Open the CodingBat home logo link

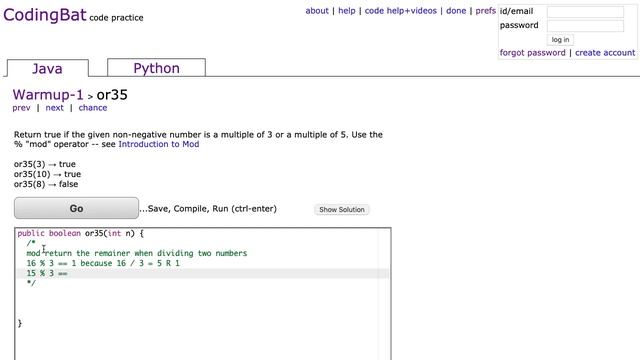(45, 15)
